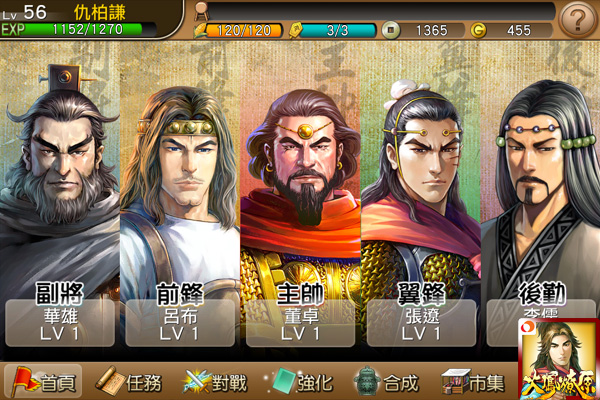This screenshot has height=400, width=600.
Task: Tap the gold G coin icon
Action: coord(478,30)
